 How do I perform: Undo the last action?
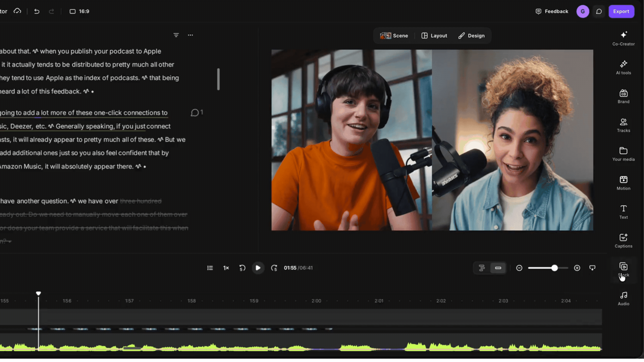tap(37, 11)
